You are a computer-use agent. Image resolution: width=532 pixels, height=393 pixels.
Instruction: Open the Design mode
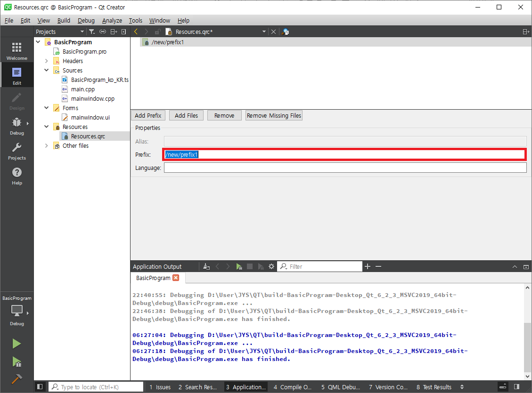pyautogui.click(x=16, y=101)
